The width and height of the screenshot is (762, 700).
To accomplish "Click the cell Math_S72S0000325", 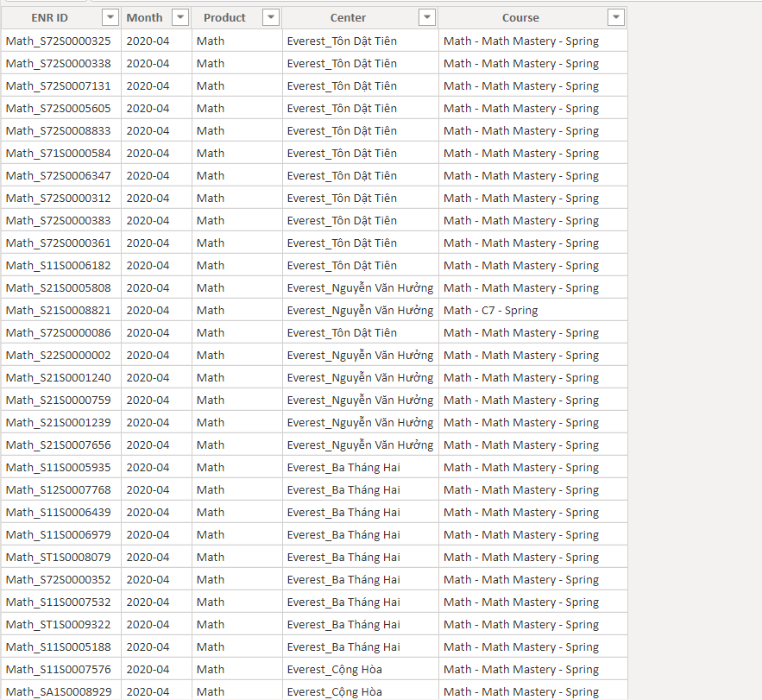I will tap(61, 41).
